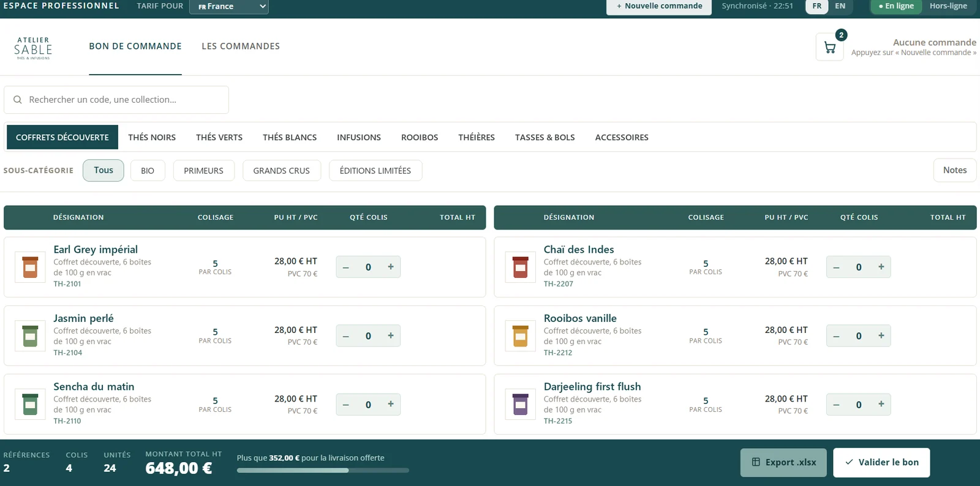Select the BIO sous-catégorie filter
The image size is (980, 486).
(148, 170)
